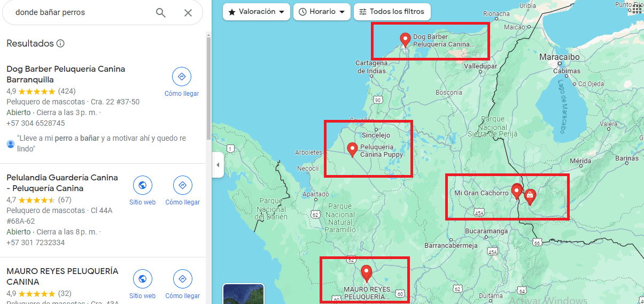Open the Pelulandia Guardería Canina result title
The height and width of the screenshot is (304, 644).
(62, 183)
